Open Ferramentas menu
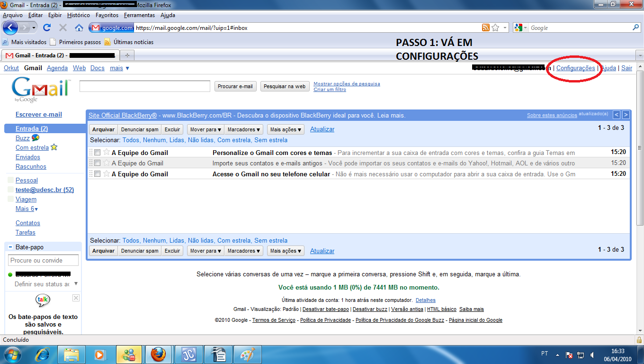The image size is (644, 364). (x=139, y=15)
